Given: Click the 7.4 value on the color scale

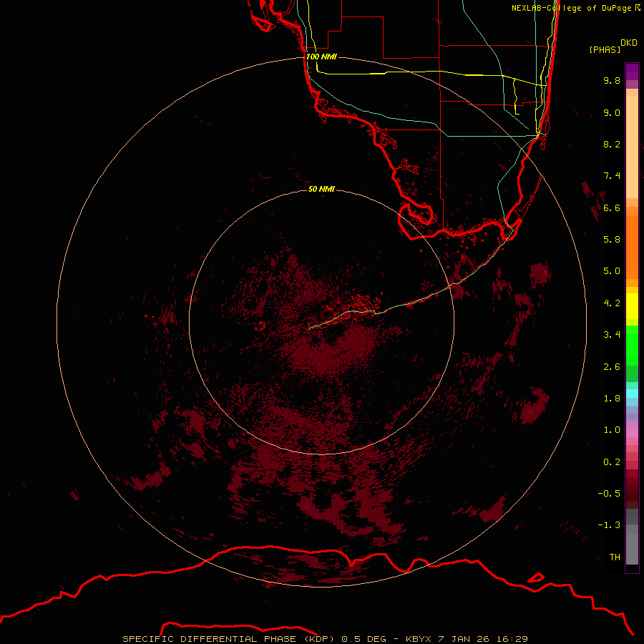Looking at the screenshot, I should (612, 176).
